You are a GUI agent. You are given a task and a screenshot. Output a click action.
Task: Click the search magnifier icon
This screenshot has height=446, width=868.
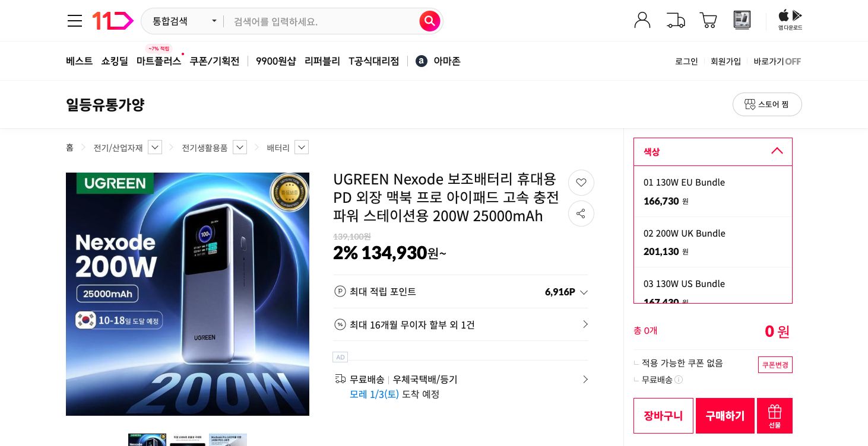[x=430, y=21]
